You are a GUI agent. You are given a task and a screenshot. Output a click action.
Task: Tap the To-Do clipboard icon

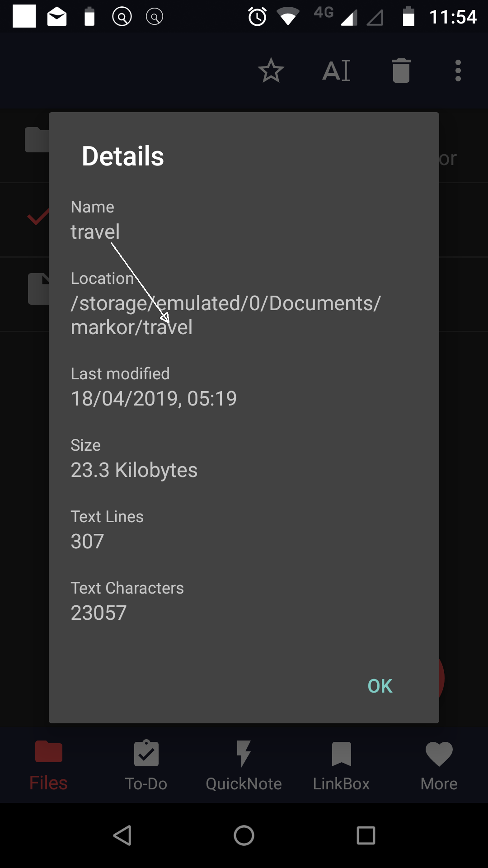[146, 752]
